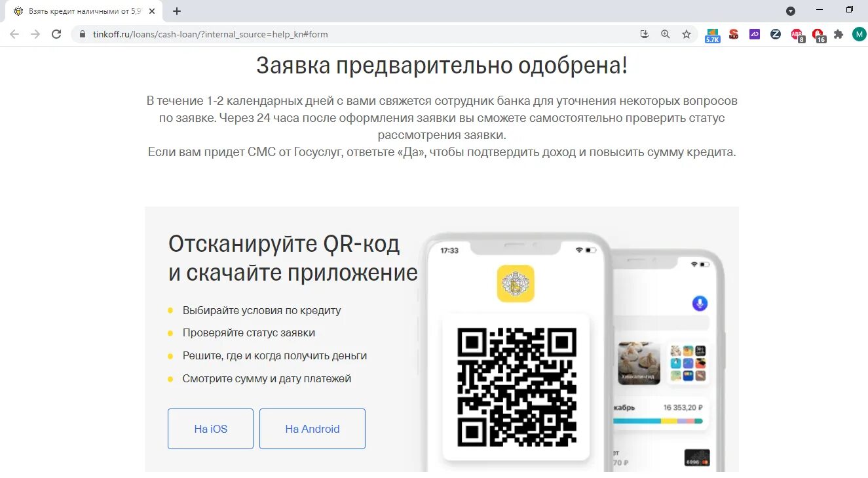
Task: Open the Adblock Plus extension icon
Action: pos(797,35)
